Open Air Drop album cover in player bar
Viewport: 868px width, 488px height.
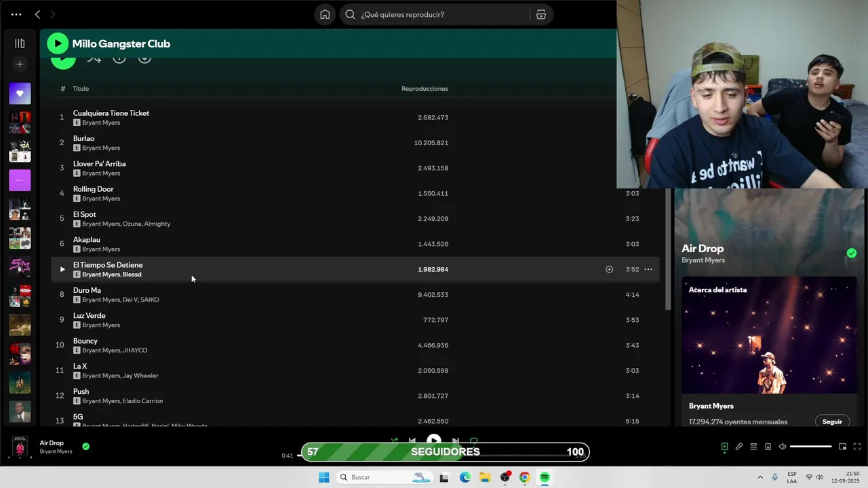tap(20, 447)
